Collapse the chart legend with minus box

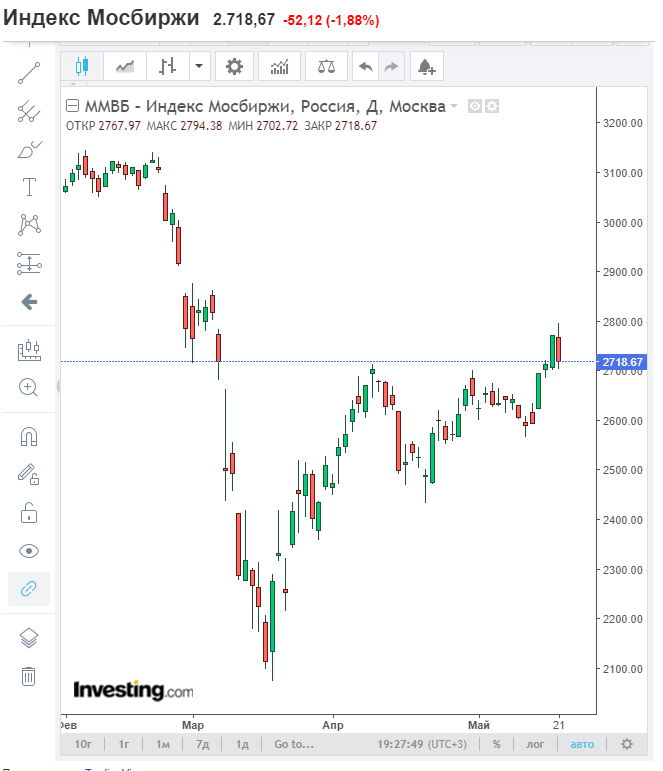click(x=72, y=106)
